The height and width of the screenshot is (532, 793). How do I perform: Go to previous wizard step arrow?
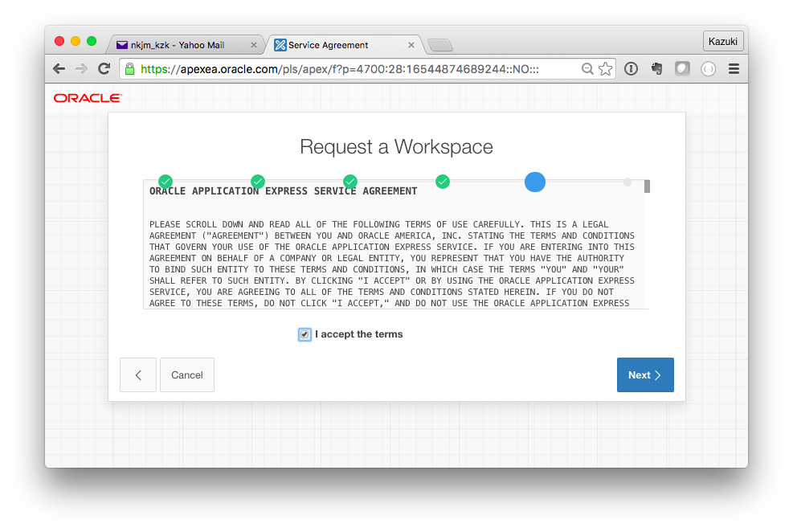point(138,374)
